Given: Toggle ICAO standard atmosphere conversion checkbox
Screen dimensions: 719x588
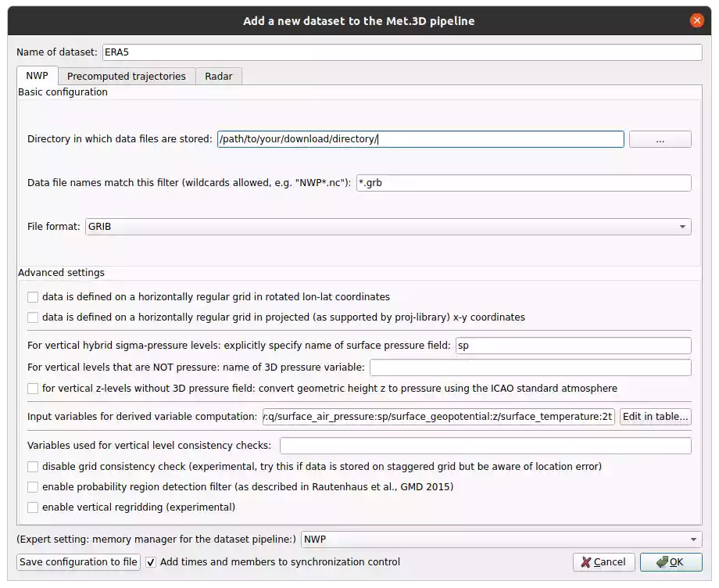Looking at the screenshot, I should (33, 389).
